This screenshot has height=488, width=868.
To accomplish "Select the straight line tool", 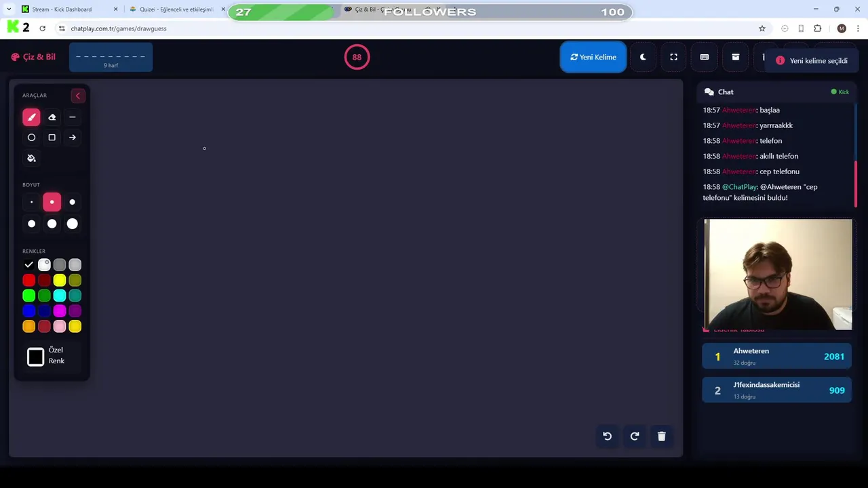I will tap(73, 117).
